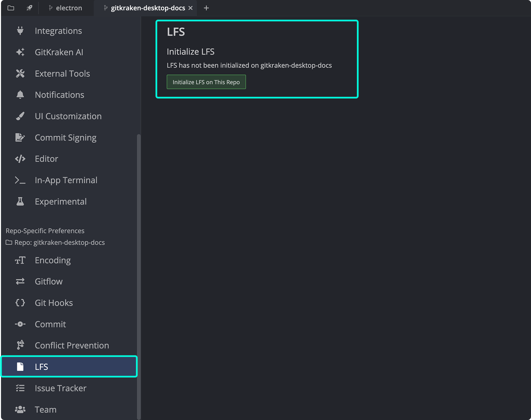Click the Conflict Prevention branch icon

click(20, 345)
